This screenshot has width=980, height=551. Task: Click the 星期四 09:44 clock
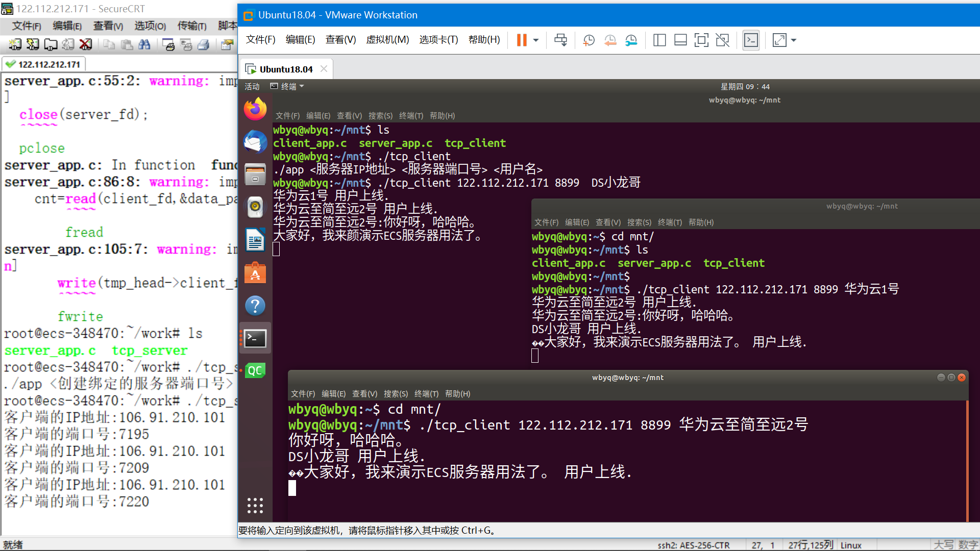coord(745,86)
